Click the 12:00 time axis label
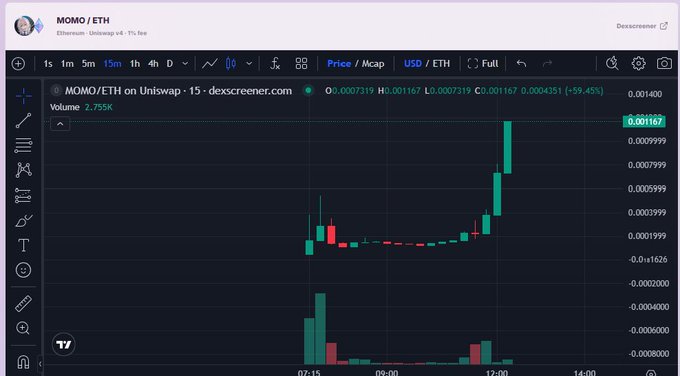The image size is (680, 376). coord(497,373)
